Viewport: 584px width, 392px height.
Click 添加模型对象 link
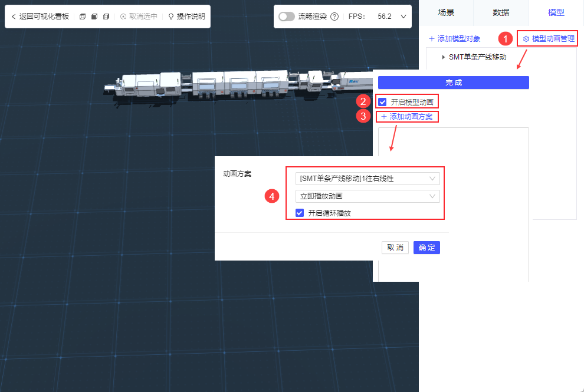[x=454, y=39]
